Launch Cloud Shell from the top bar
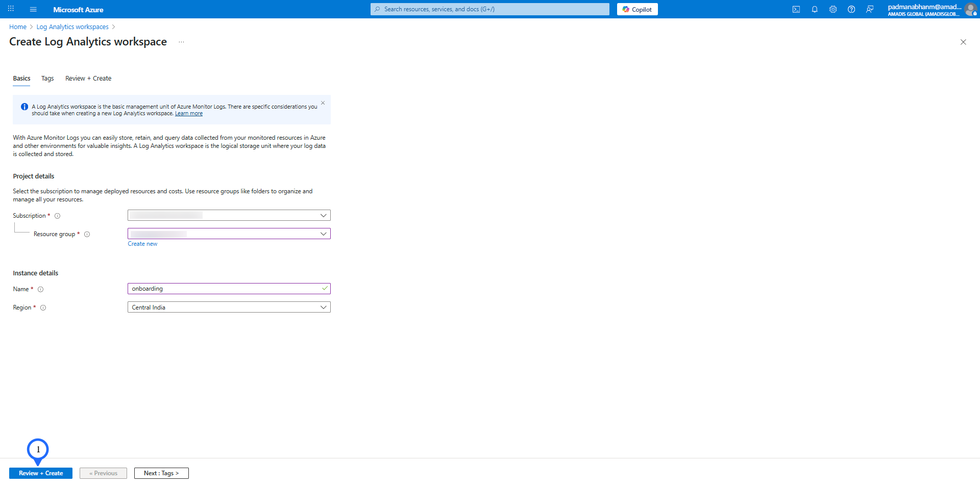 [796, 9]
